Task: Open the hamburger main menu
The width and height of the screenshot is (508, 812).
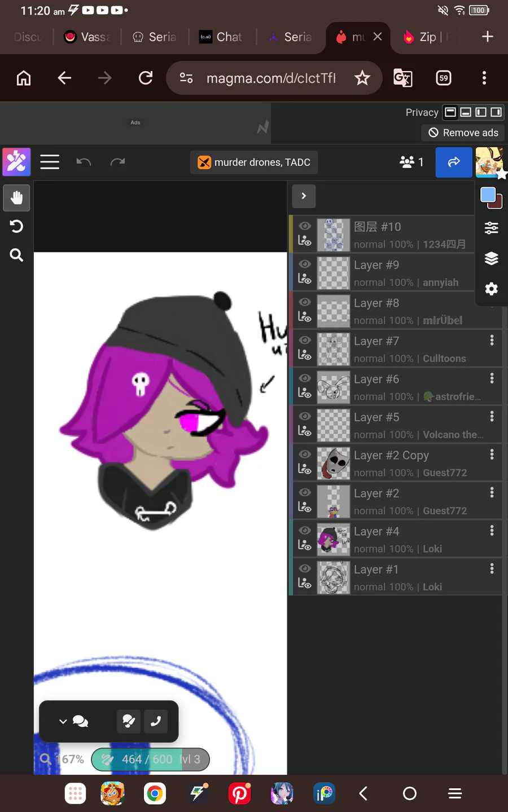Action: point(50,162)
